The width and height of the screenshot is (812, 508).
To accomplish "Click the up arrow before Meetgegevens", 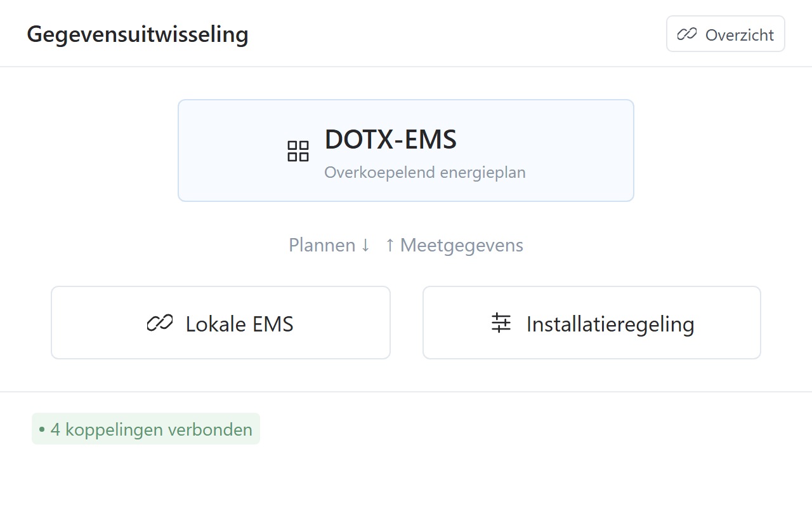I will [390, 245].
